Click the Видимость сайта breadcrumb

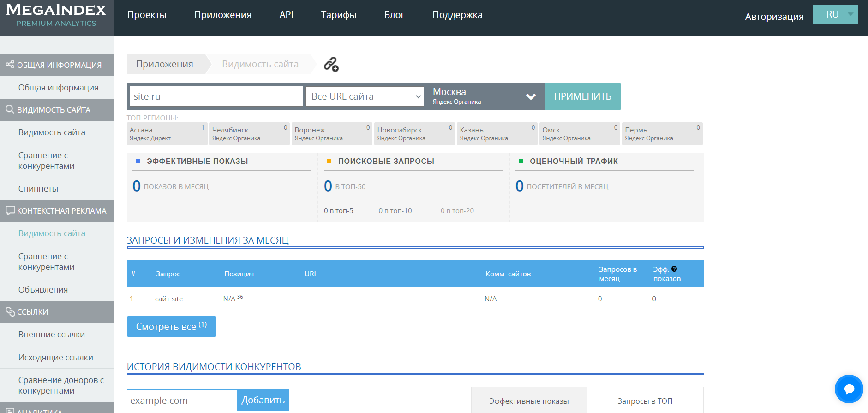(x=260, y=64)
